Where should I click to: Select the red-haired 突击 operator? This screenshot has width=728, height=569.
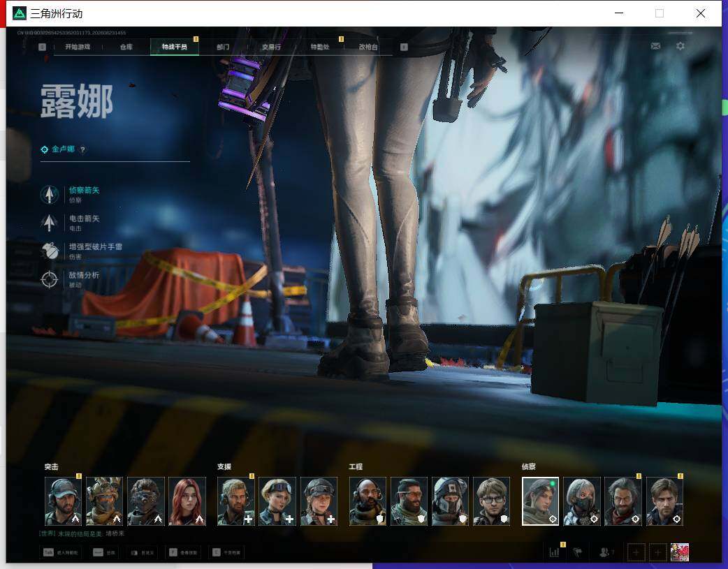coord(187,501)
